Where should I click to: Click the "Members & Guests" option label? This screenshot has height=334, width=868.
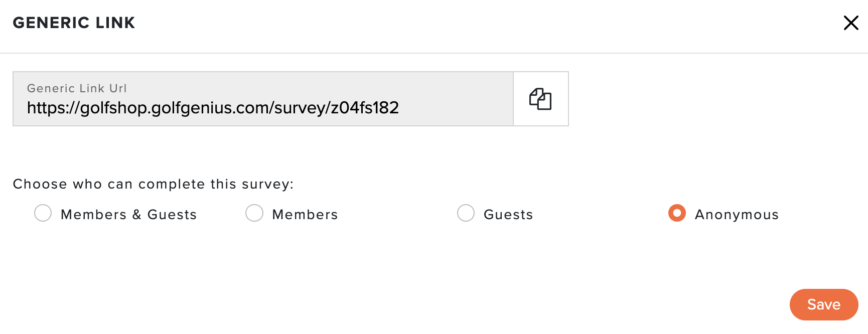128,215
